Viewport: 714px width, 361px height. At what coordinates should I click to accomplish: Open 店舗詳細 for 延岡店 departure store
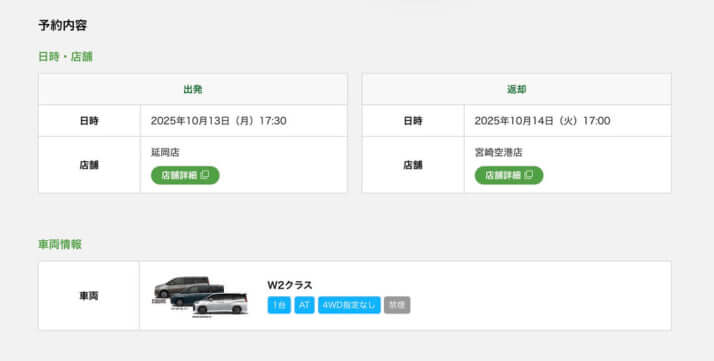185,175
